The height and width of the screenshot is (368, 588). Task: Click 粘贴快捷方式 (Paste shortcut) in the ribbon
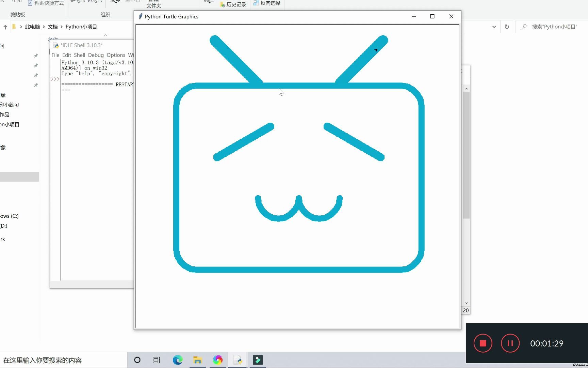[x=46, y=3]
